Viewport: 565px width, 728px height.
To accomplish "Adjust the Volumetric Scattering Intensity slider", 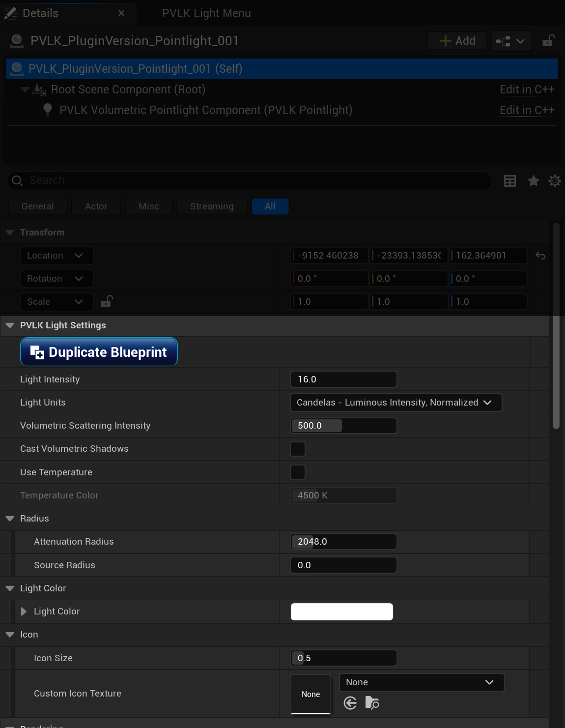I will click(343, 426).
